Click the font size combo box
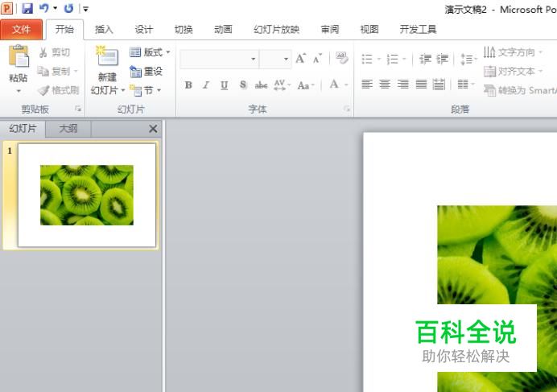This screenshot has width=557, height=392. [x=275, y=59]
